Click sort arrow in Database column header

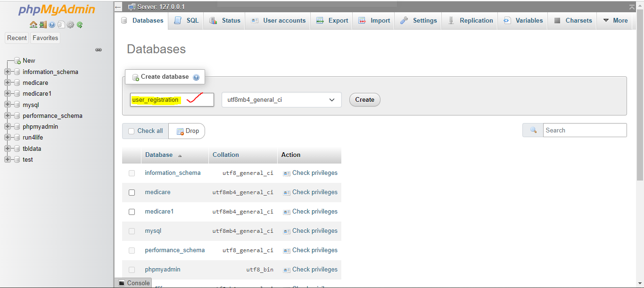point(180,156)
